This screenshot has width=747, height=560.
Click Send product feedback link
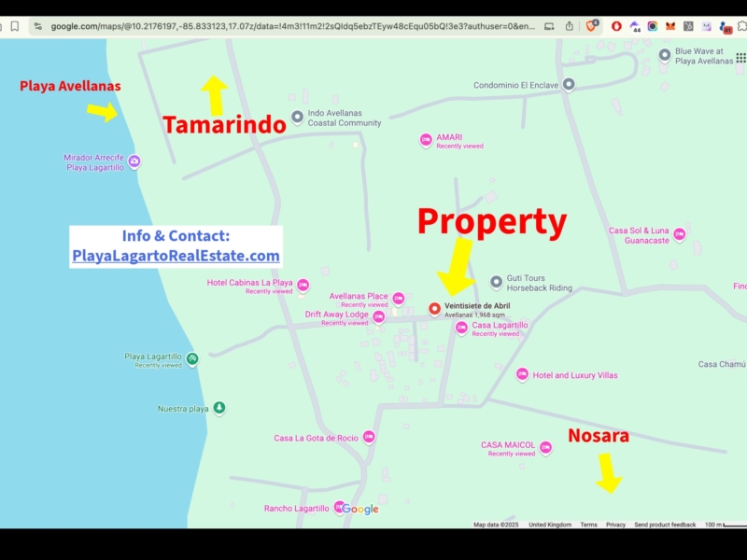[665, 525]
